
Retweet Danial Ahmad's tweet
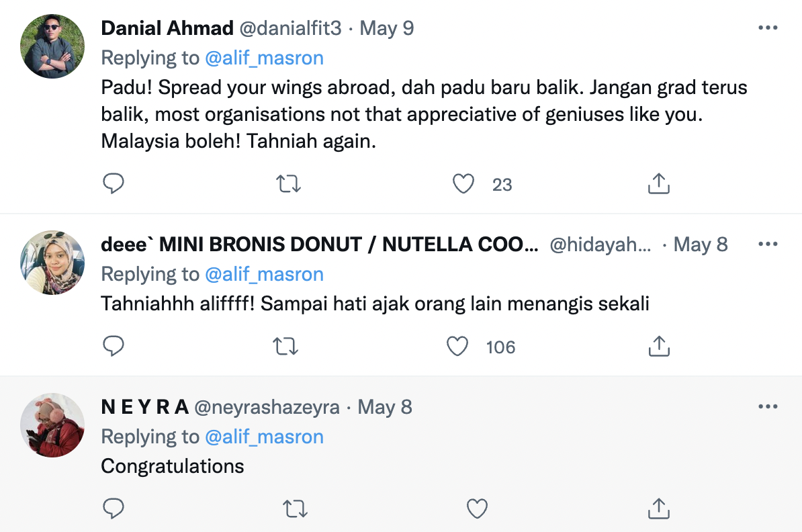[289, 183]
